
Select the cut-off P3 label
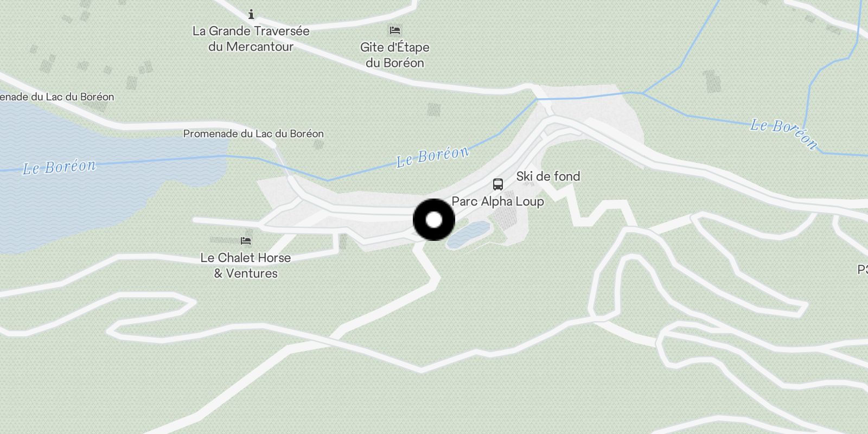(x=863, y=270)
